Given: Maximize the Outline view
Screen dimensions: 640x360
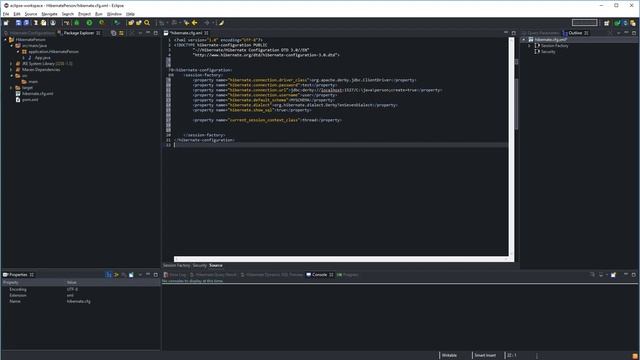Looking at the screenshot, I should click(634, 33).
